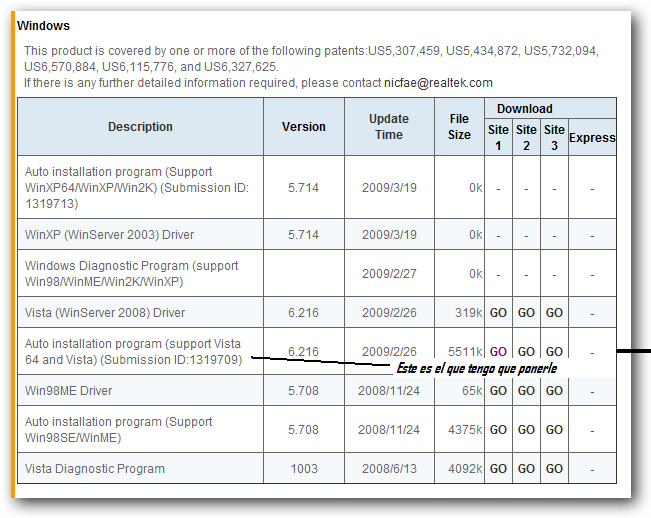Click Site 1 GO for Vista WinServer 2008 Driver
Screen dimensions: 651x518
498,313
